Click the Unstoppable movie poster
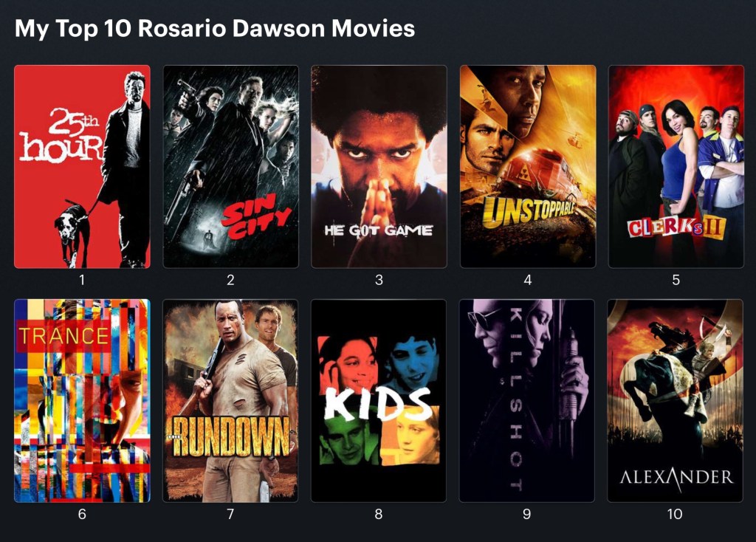 (528, 166)
